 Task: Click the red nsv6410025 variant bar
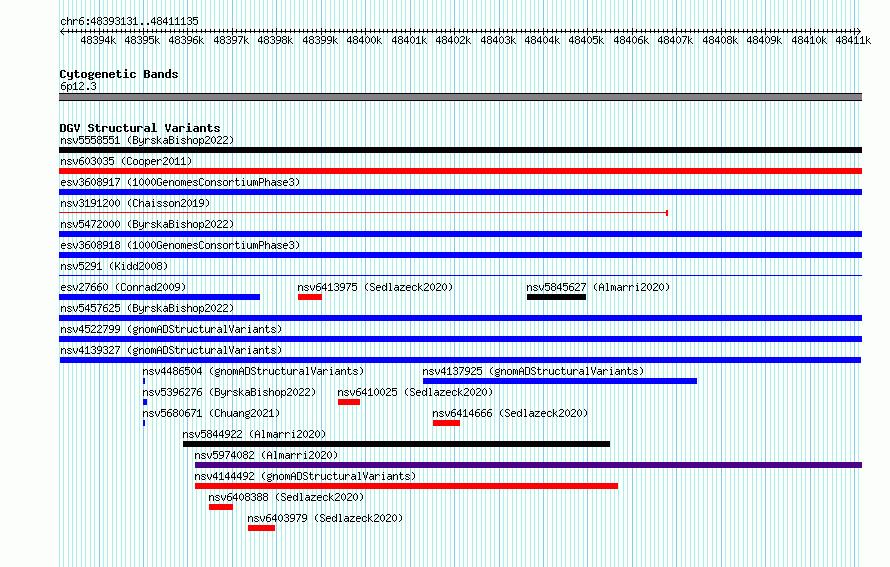(x=349, y=402)
